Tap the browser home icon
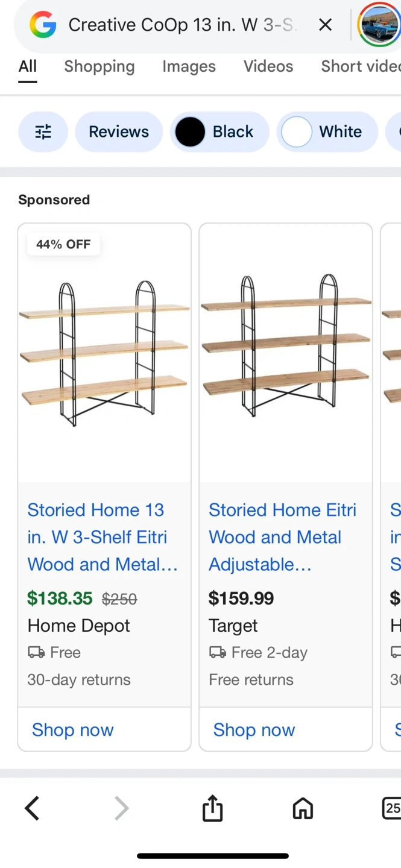The image size is (401, 868). 303,808
